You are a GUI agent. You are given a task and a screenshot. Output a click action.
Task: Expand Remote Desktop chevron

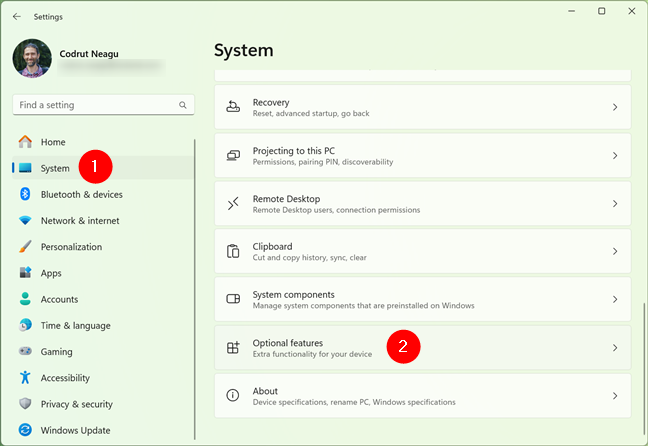pyautogui.click(x=615, y=203)
